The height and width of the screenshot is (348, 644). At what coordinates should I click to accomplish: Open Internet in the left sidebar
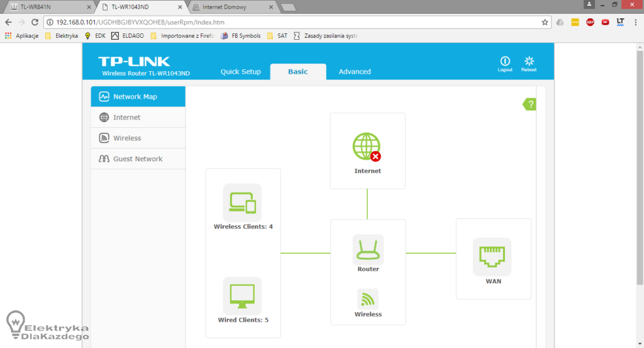pos(126,118)
